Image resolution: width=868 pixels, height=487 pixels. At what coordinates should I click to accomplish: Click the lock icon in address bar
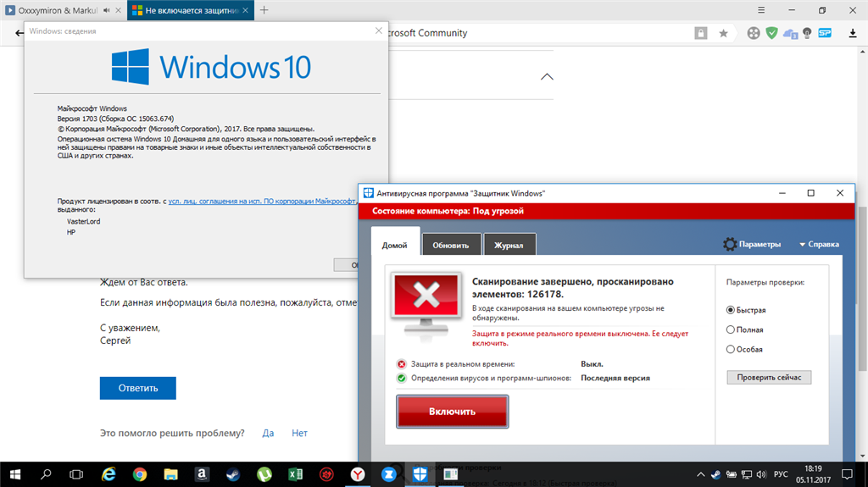coord(701,33)
